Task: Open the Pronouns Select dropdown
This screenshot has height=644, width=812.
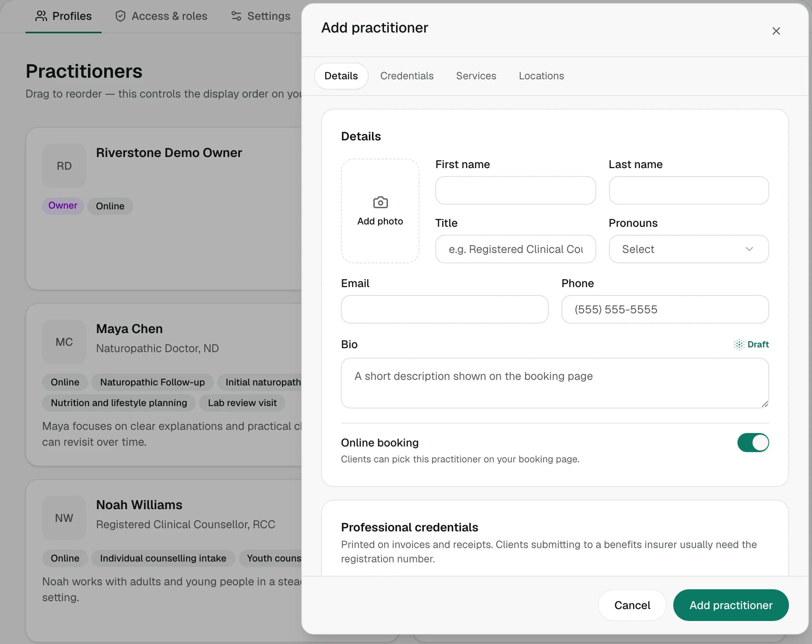Action: point(689,249)
